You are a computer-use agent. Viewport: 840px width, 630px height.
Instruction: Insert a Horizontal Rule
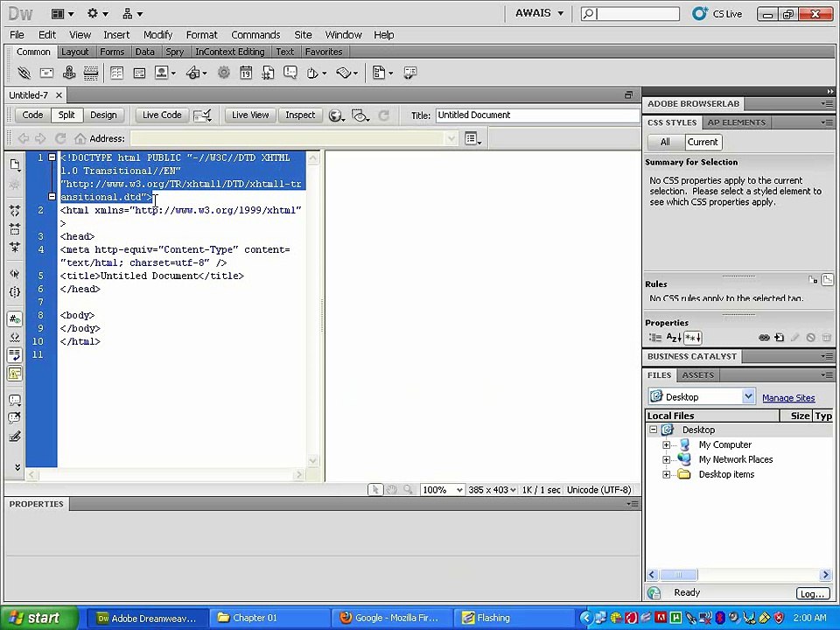tap(90, 73)
